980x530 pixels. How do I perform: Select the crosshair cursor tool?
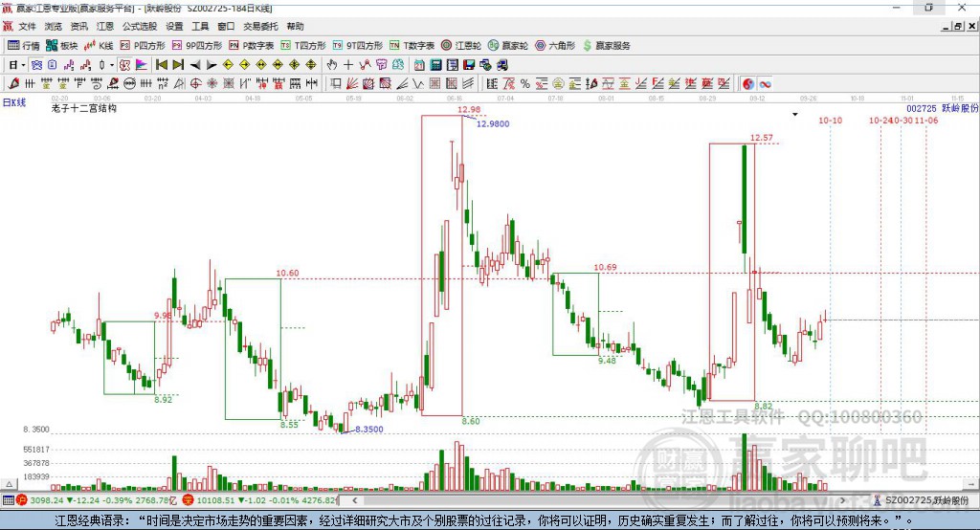tap(348, 65)
